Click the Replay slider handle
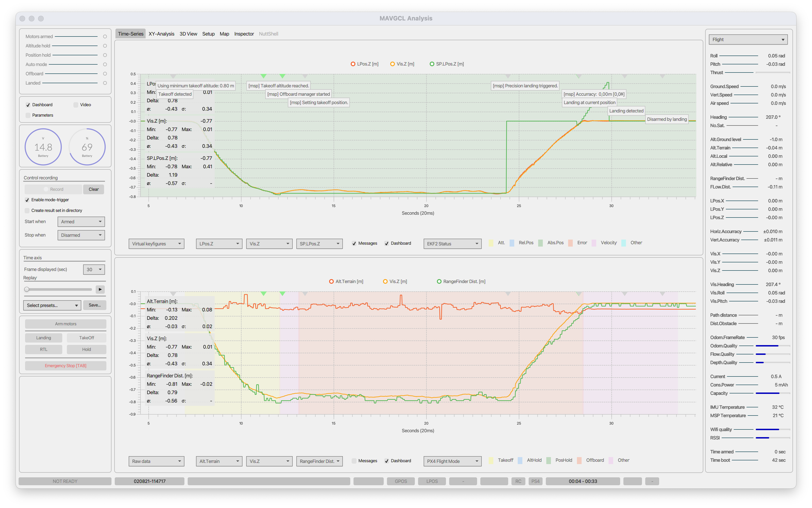The height and width of the screenshot is (508, 812). pos(27,290)
